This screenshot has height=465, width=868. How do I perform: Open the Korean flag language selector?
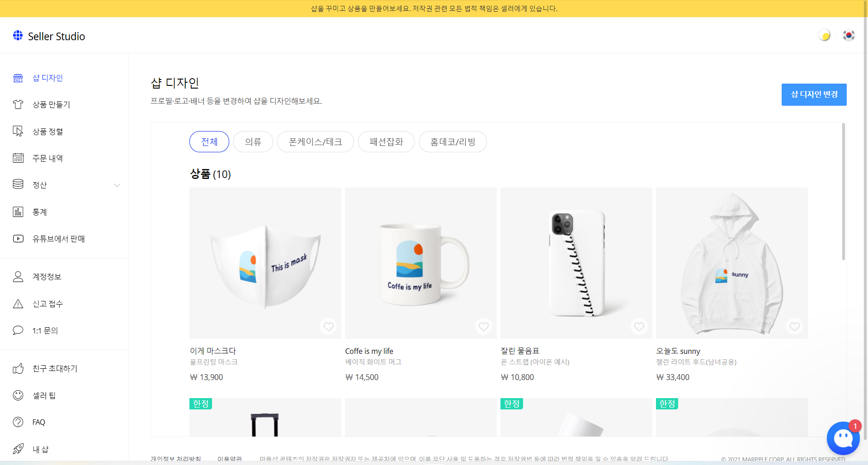[849, 35]
